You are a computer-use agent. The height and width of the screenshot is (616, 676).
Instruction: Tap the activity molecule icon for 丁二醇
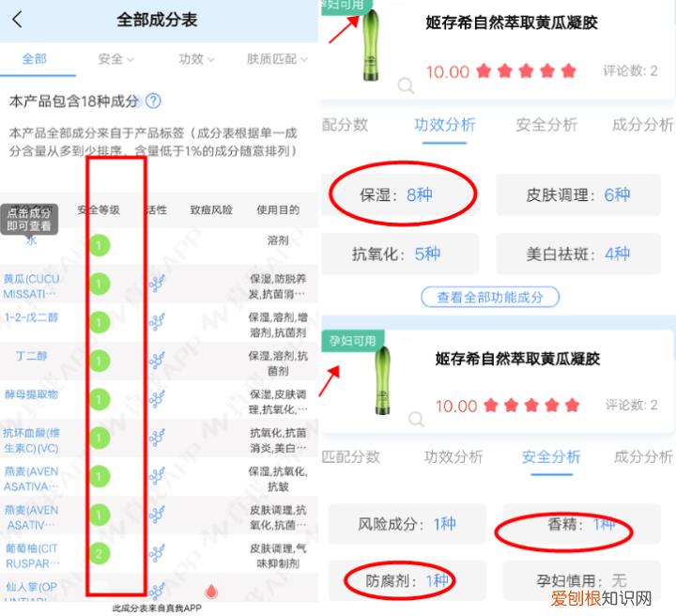[x=157, y=361]
